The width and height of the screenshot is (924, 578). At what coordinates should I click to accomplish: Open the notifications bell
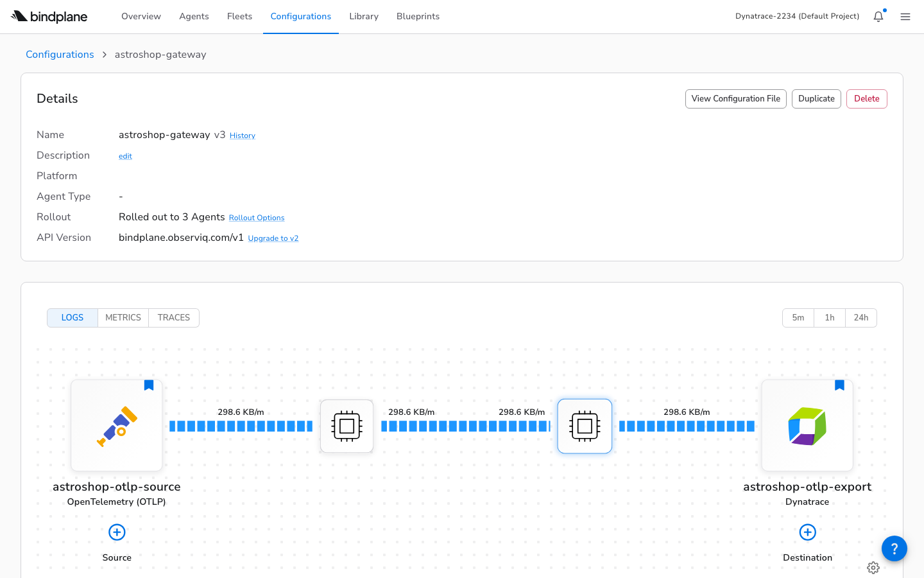pyautogui.click(x=878, y=16)
